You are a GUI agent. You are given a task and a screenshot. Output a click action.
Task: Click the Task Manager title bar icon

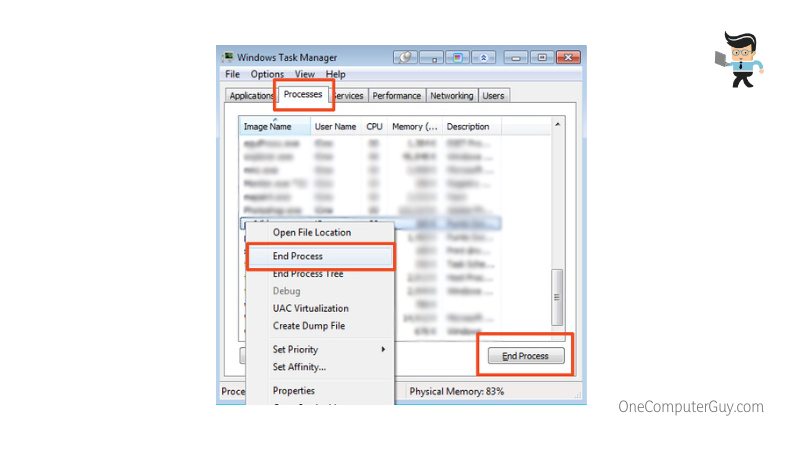[x=228, y=57]
